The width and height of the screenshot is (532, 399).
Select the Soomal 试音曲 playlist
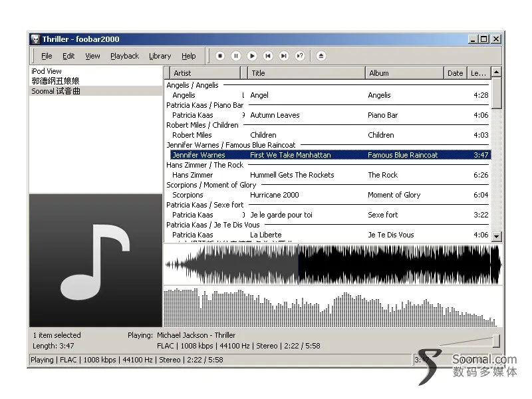coord(96,91)
